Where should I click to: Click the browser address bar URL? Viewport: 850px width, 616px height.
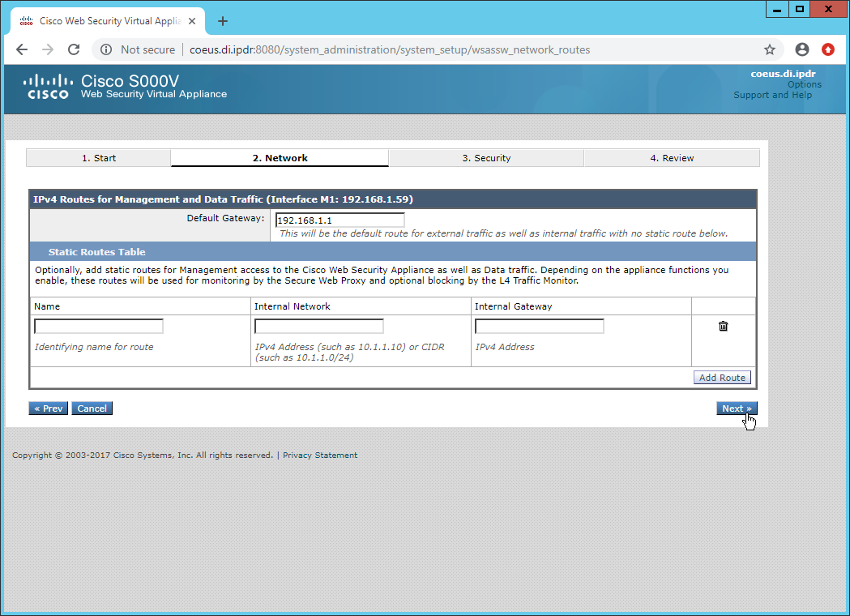point(390,50)
